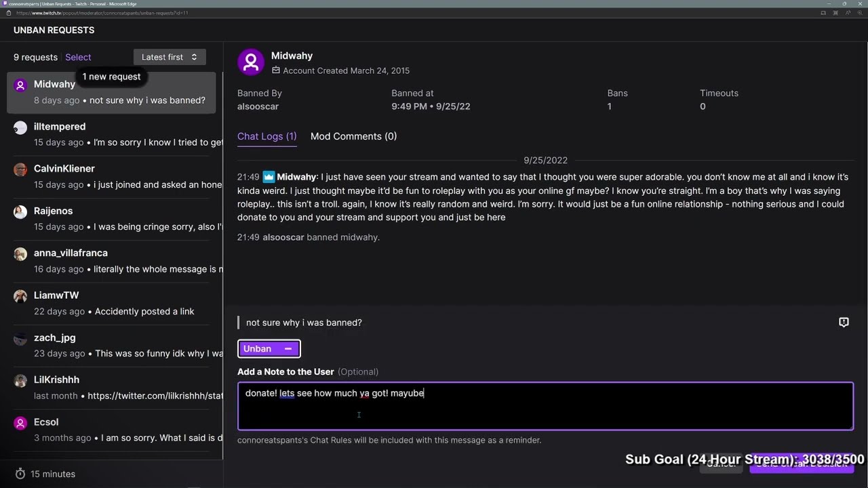Image resolution: width=868 pixels, height=488 pixels.
Task: Toggle the Unban decision button
Action: pos(269,349)
